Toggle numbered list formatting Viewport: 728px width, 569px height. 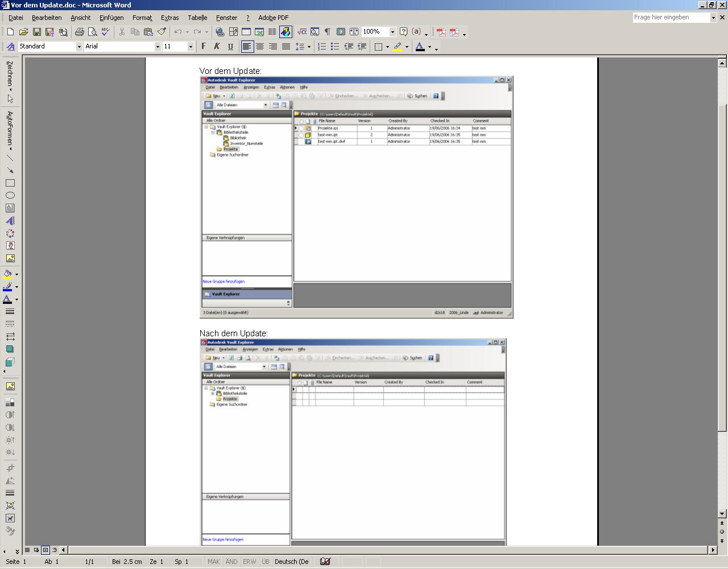tap(322, 47)
